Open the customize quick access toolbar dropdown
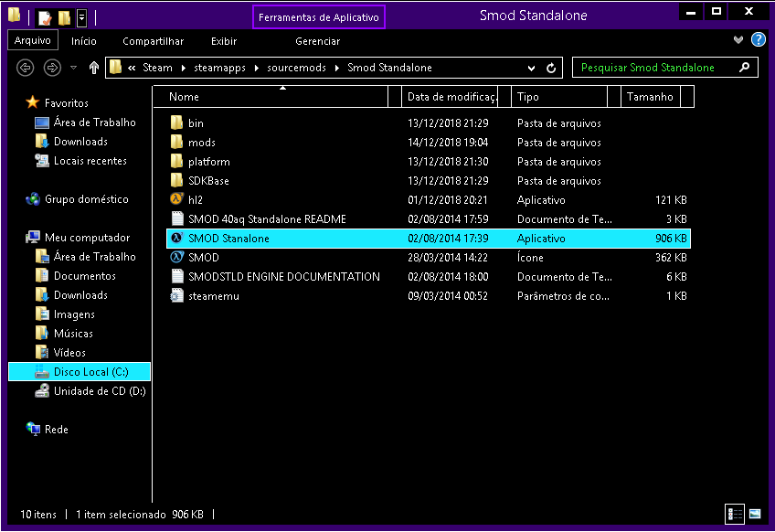Image resolution: width=775 pixels, height=532 pixels. point(82,19)
